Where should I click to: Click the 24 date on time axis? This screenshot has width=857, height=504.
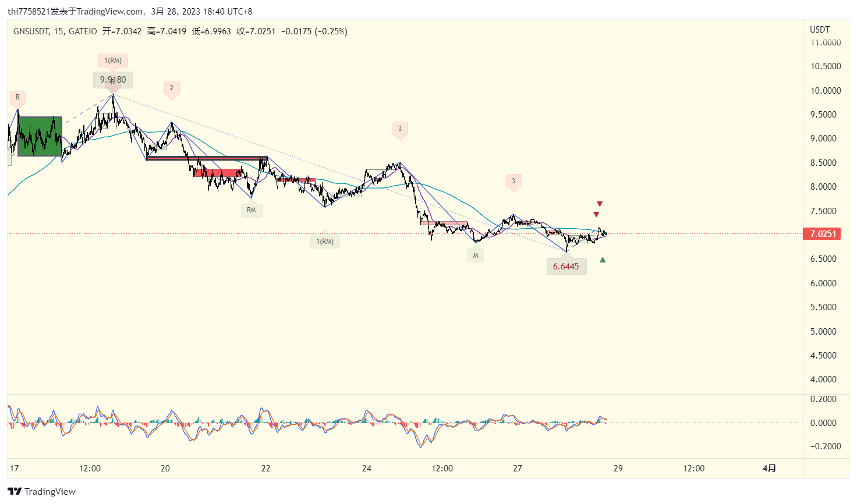tap(367, 468)
